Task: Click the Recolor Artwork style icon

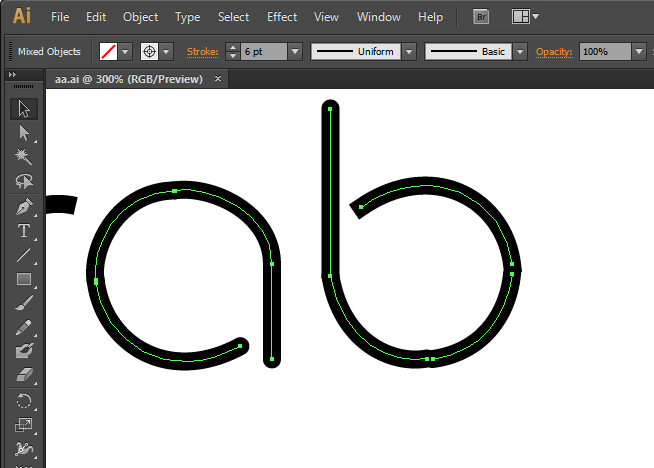Action: (x=149, y=52)
